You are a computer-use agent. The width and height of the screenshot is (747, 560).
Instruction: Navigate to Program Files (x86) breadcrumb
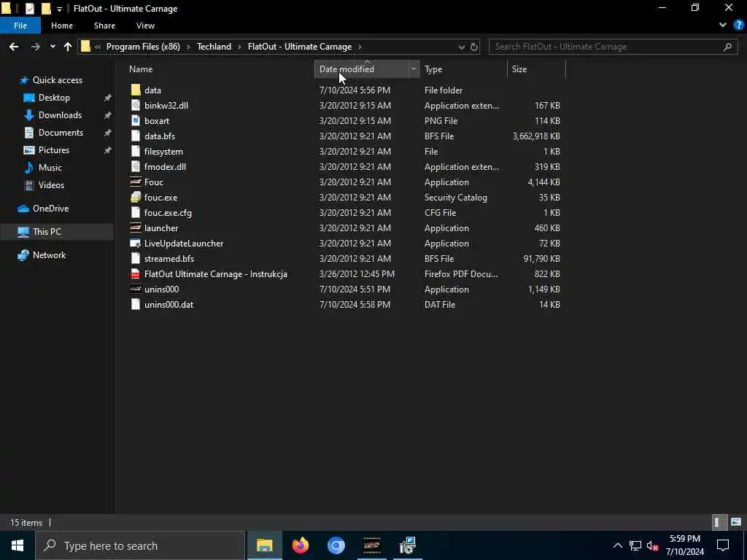pyautogui.click(x=143, y=47)
